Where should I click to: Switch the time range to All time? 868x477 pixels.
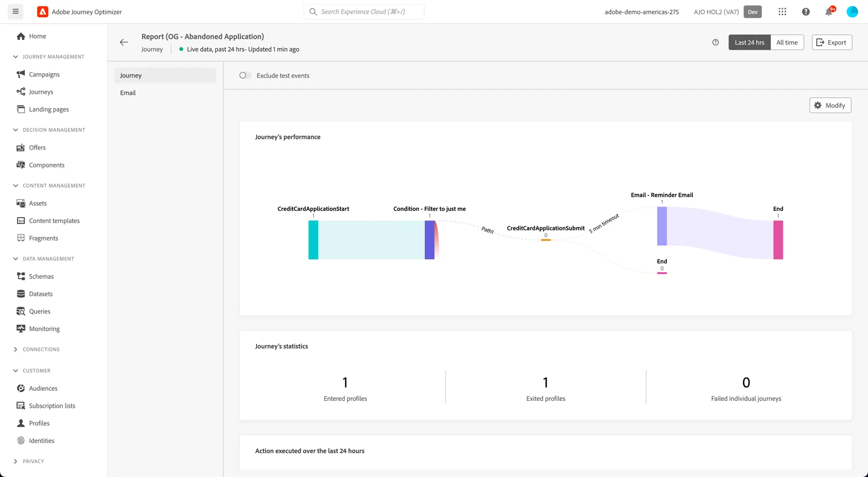(x=787, y=42)
